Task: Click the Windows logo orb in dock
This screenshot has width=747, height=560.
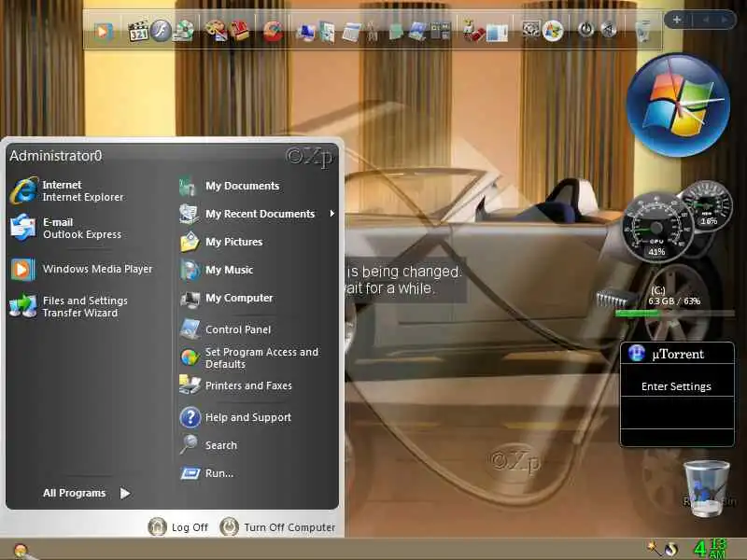Action: (x=553, y=31)
